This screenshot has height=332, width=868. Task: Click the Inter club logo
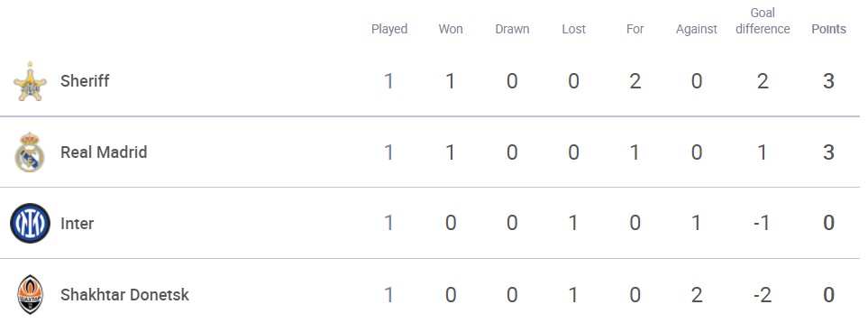[x=30, y=224]
